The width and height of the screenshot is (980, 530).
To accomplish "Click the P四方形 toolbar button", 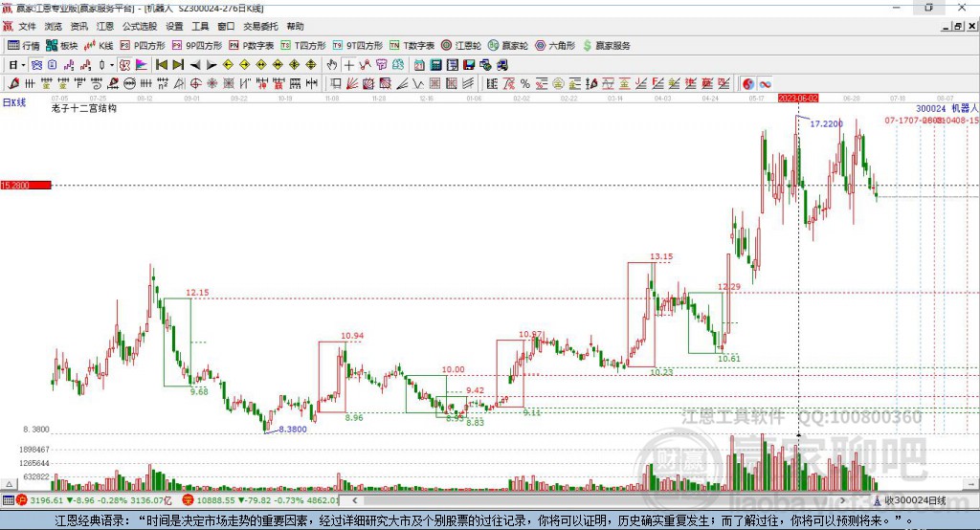I will 143,46.
